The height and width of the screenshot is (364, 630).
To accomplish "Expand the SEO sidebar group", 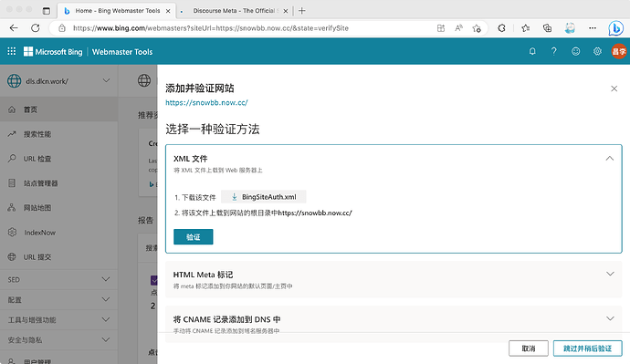I will click(58, 279).
